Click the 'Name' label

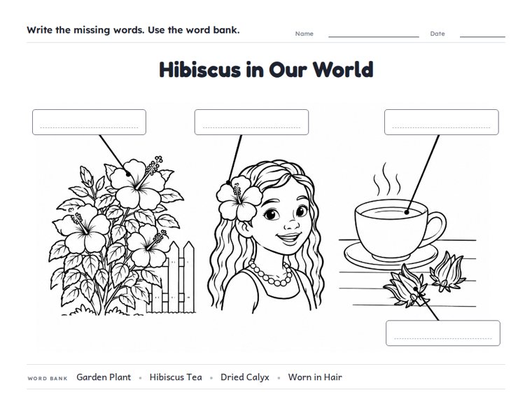(304, 34)
